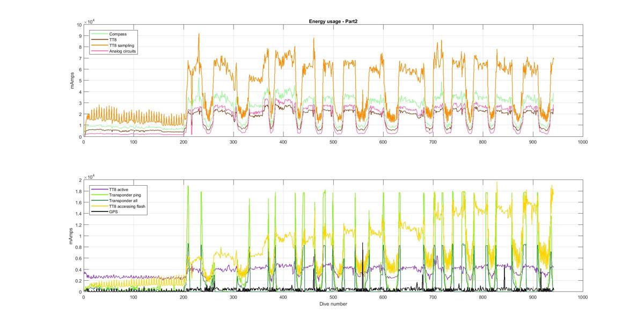Click the y-axis tick "9" on the top plot
Viewport: 644px width, 328px height.
pos(80,36)
